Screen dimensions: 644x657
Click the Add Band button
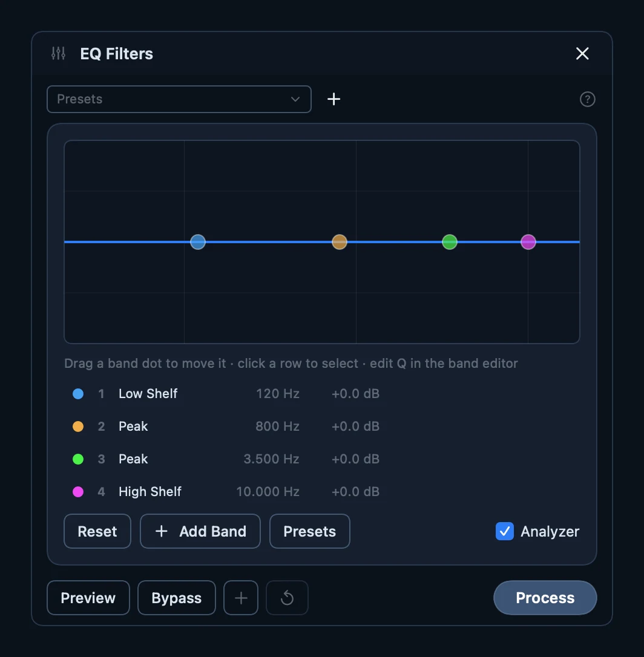tap(200, 531)
